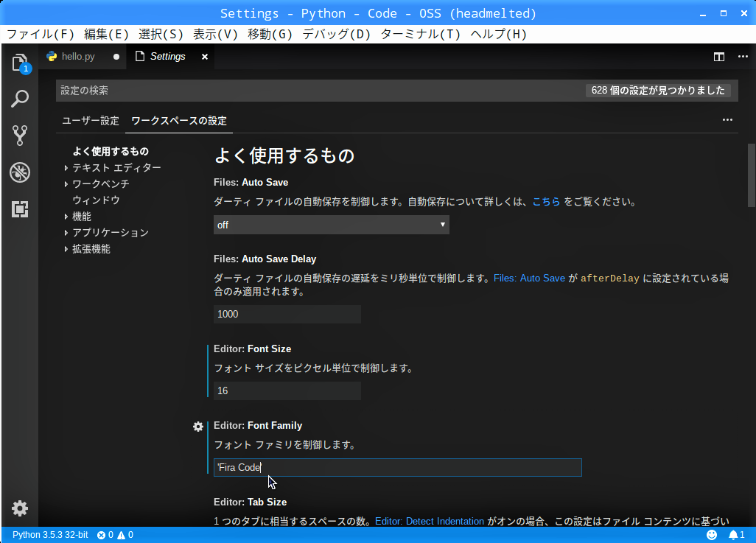Minimize the Code - OSS window
This screenshot has width=756, height=543.
702,13
